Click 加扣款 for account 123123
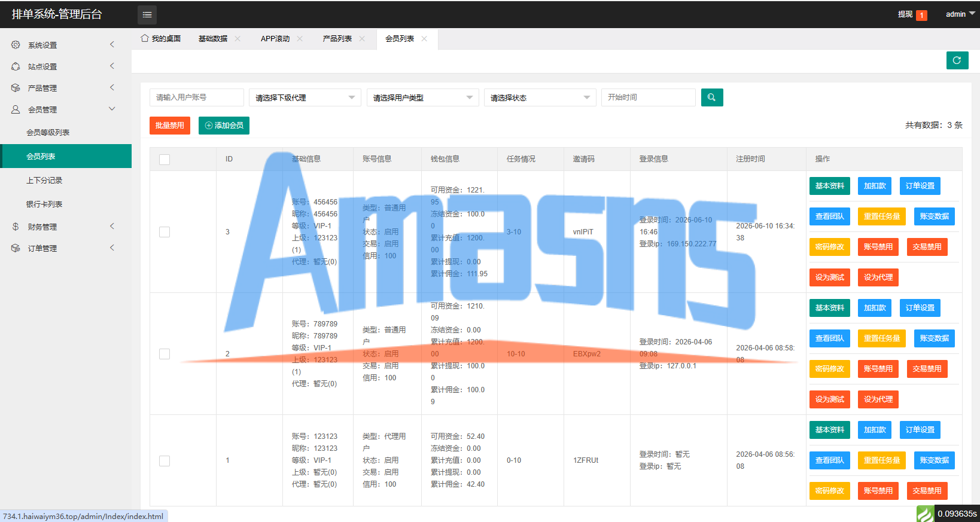 [x=875, y=430]
